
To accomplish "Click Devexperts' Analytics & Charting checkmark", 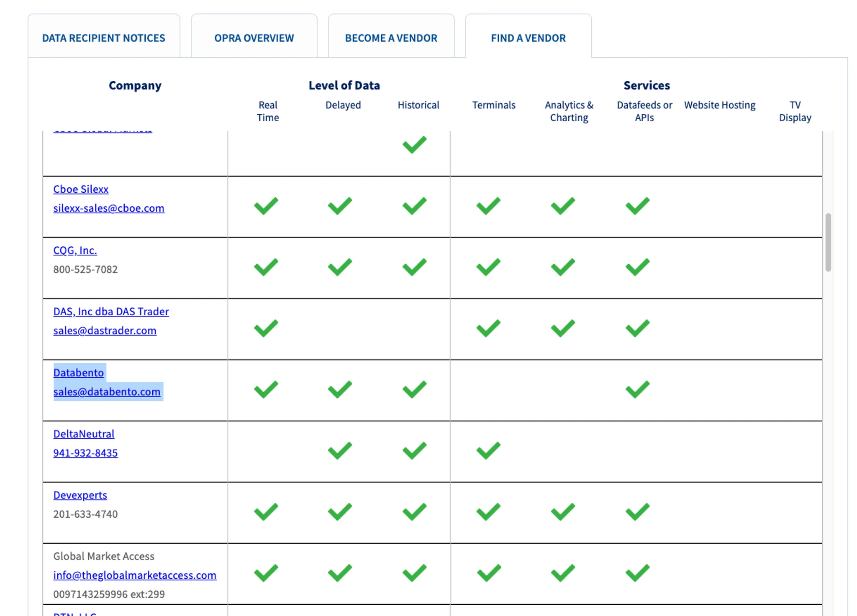I will tap(563, 512).
